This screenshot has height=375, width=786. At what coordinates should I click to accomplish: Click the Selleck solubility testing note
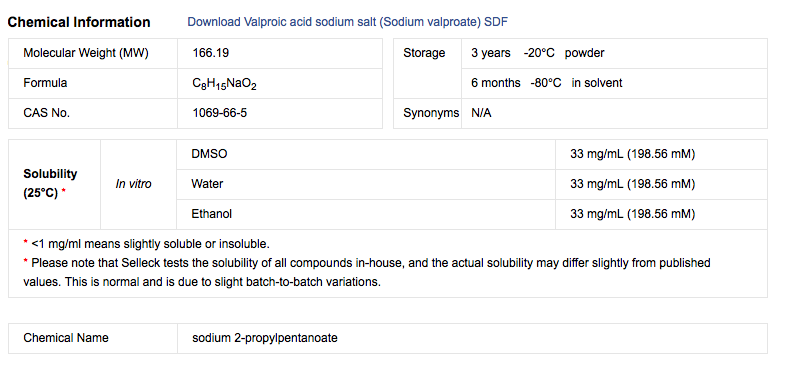coord(366,272)
